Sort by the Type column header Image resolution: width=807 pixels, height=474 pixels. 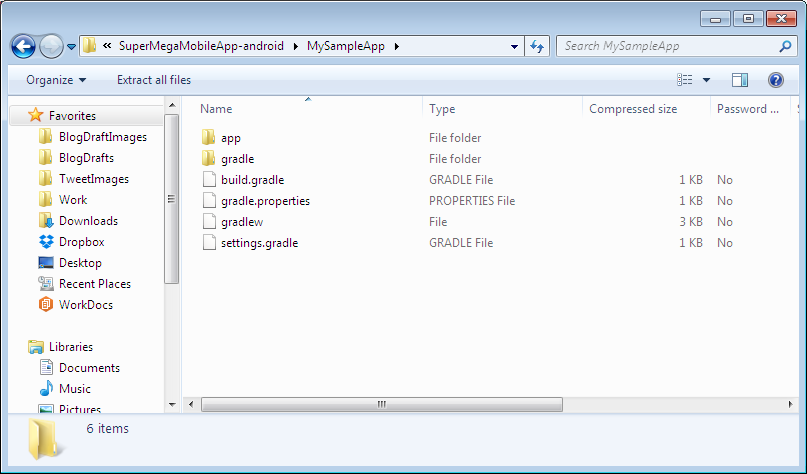tap(442, 109)
